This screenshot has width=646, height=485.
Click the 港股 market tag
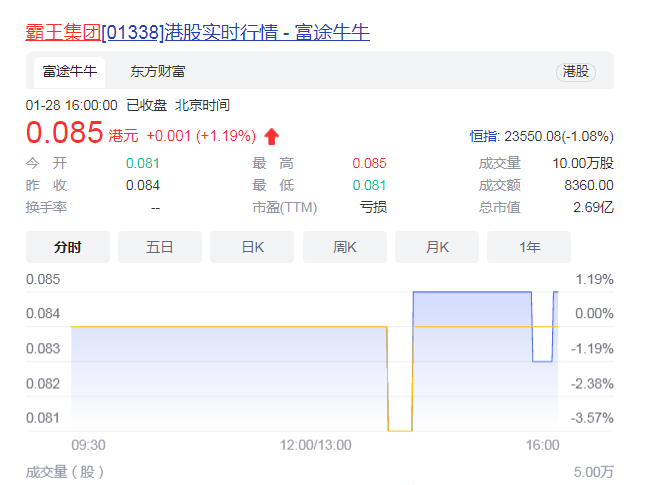coord(576,72)
